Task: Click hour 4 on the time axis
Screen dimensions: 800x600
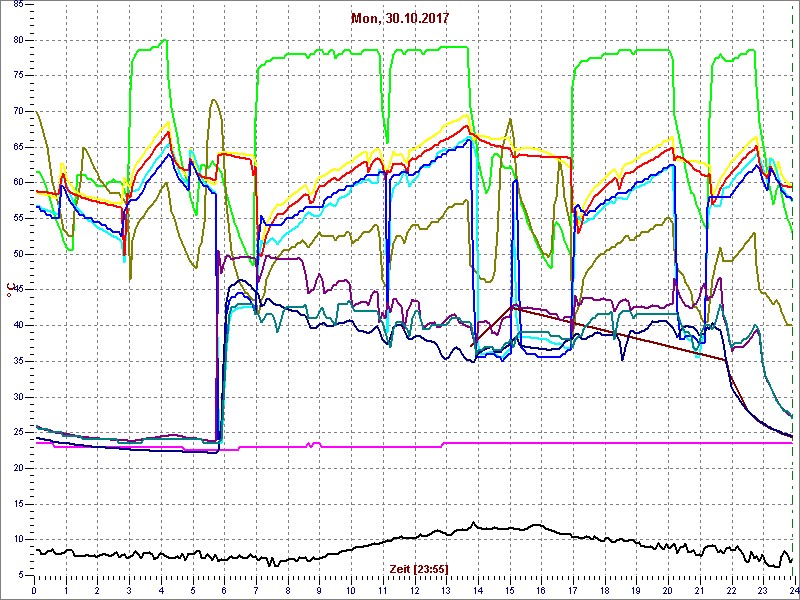Action: pyautogui.click(x=161, y=589)
